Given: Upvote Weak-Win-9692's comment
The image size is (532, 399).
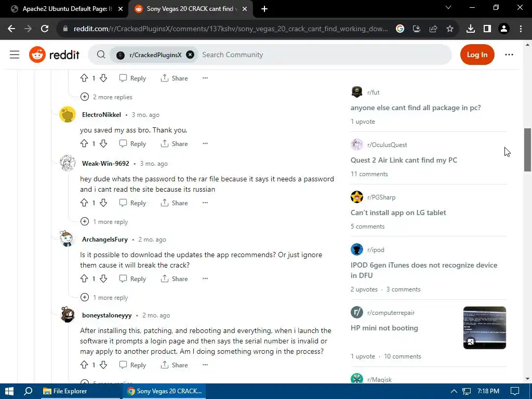Looking at the screenshot, I should tap(84, 203).
